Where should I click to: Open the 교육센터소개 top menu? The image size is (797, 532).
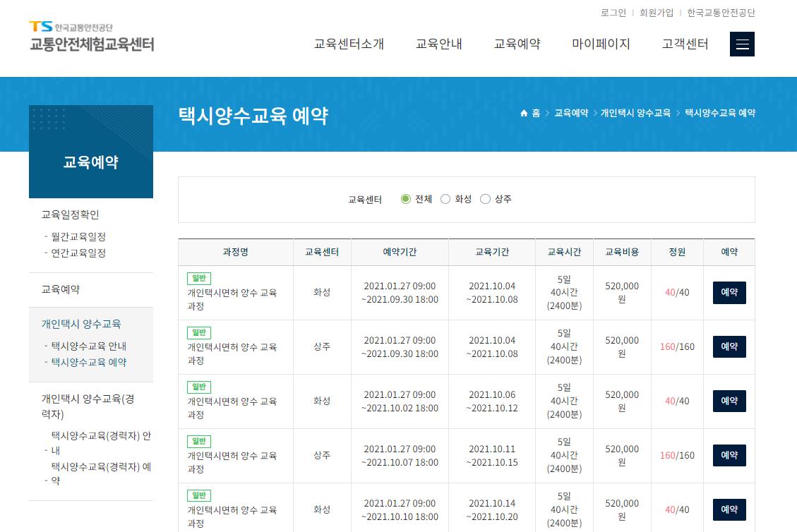(x=349, y=44)
